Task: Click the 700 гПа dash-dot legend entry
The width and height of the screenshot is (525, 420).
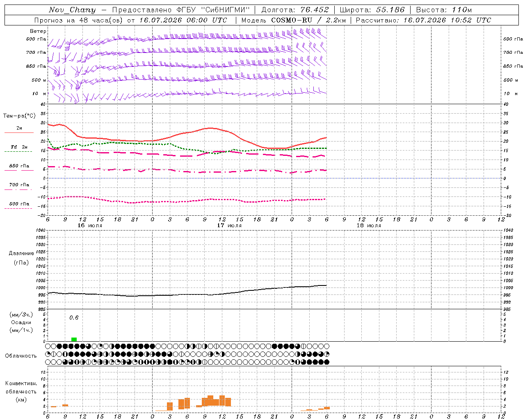Action: (19, 187)
